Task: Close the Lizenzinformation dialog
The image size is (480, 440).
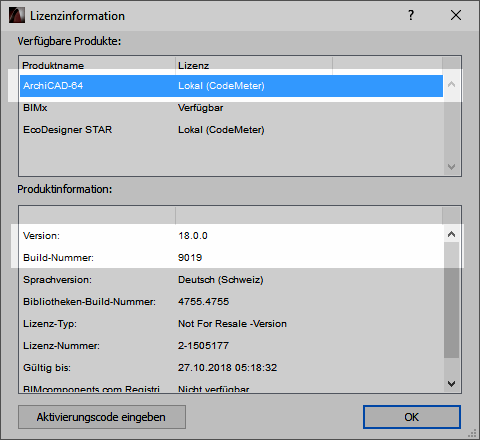Action: (456, 15)
